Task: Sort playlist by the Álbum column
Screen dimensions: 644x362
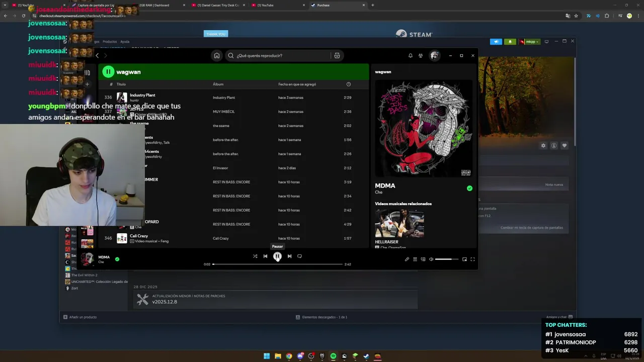Action: click(x=218, y=84)
